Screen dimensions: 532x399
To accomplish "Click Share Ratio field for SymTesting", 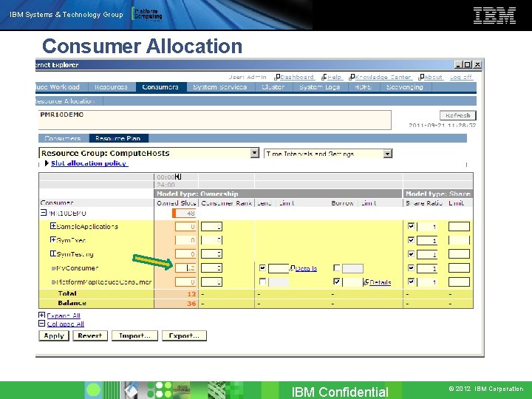I will pos(427,254).
